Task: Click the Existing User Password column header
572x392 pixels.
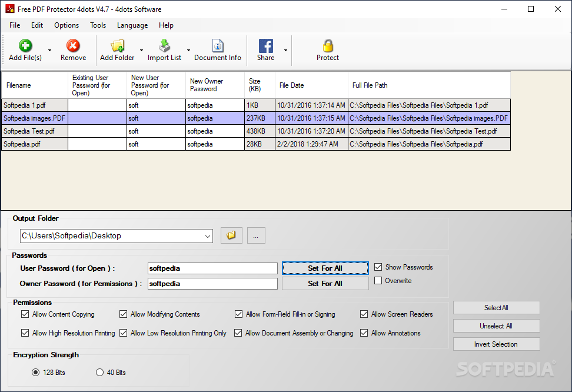Action: [97, 85]
